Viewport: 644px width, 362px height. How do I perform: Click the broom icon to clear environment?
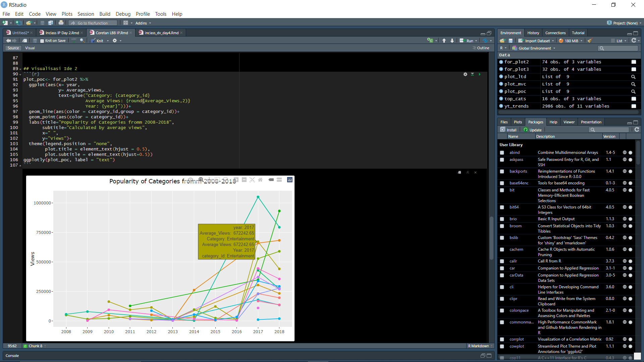click(590, 41)
